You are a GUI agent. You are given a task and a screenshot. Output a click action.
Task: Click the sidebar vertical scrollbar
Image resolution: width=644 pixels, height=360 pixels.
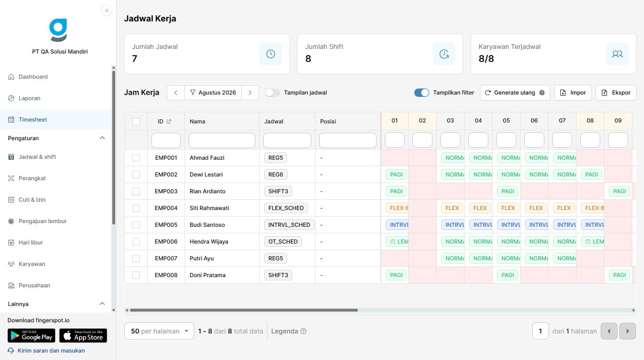click(x=114, y=148)
